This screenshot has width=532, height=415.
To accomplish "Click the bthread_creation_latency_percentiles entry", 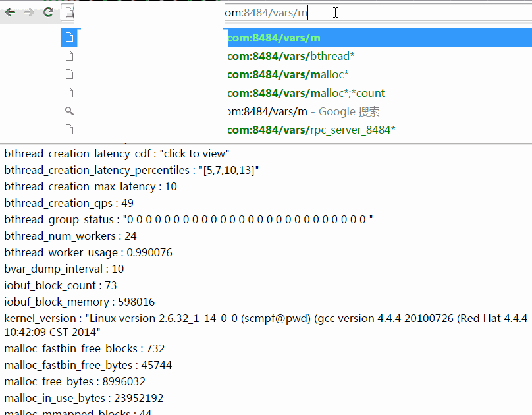I will pos(132,170).
